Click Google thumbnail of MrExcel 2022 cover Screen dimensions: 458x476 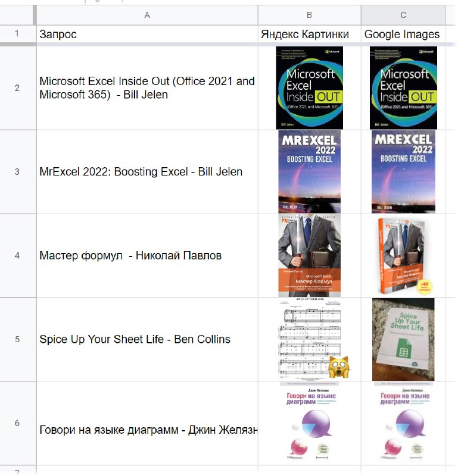[403, 172]
